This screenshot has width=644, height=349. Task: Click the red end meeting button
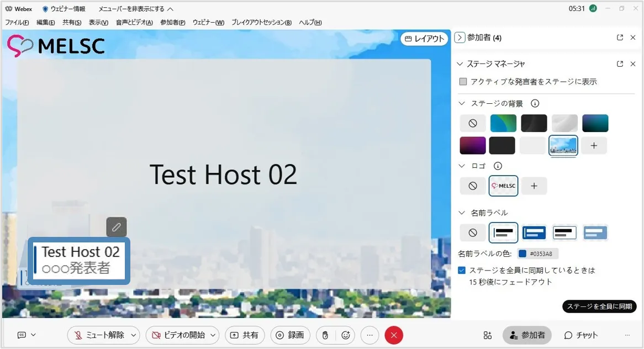tap(394, 335)
